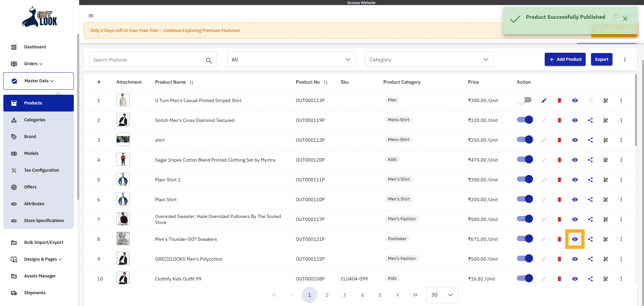Share the Plain Shirt 1 product
Viewport: 644px width, 306px height.
click(590, 180)
